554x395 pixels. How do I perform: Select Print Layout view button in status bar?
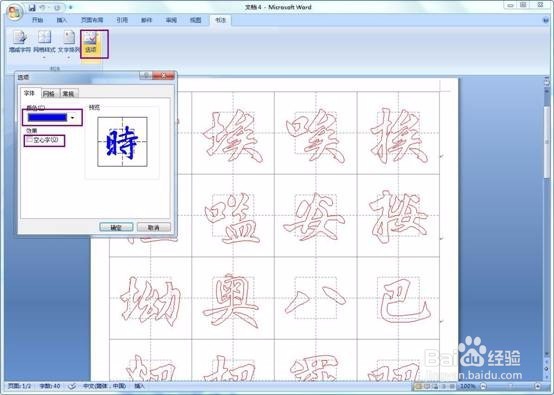pos(418,386)
